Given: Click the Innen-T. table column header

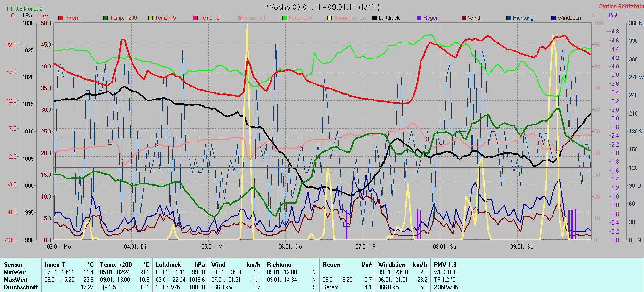Looking at the screenshot, I should 55,265.
